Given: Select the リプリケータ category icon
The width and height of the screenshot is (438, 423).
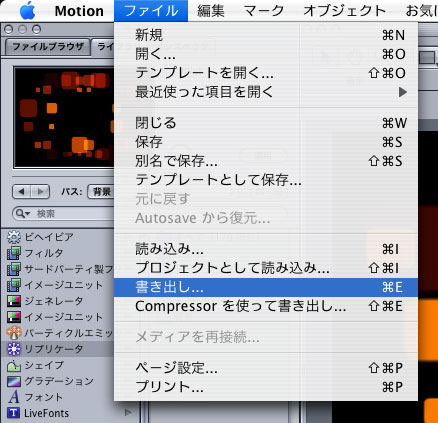Looking at the screenshot, I should [14, 349].
